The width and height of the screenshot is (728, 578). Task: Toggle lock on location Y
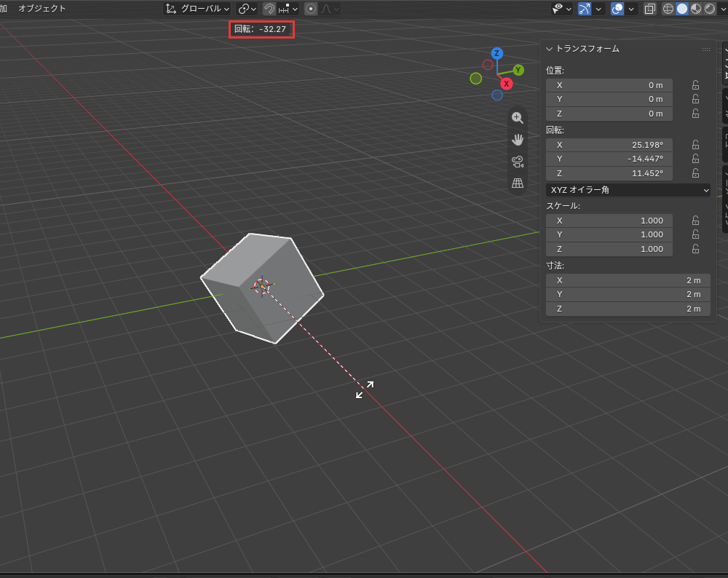695,99
